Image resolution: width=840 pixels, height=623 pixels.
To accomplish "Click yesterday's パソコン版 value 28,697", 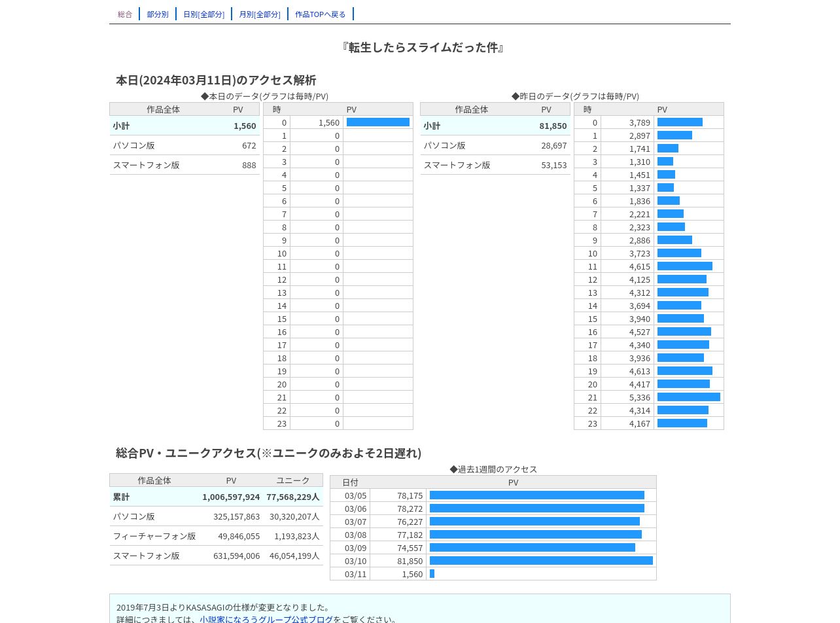I will [553, 145].
